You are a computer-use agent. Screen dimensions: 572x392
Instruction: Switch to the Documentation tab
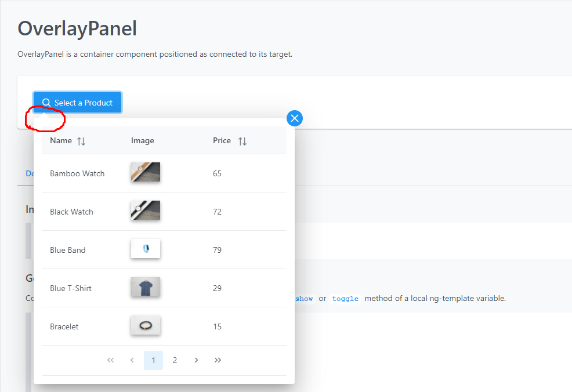pyautogui.click(x=29, y=173)
